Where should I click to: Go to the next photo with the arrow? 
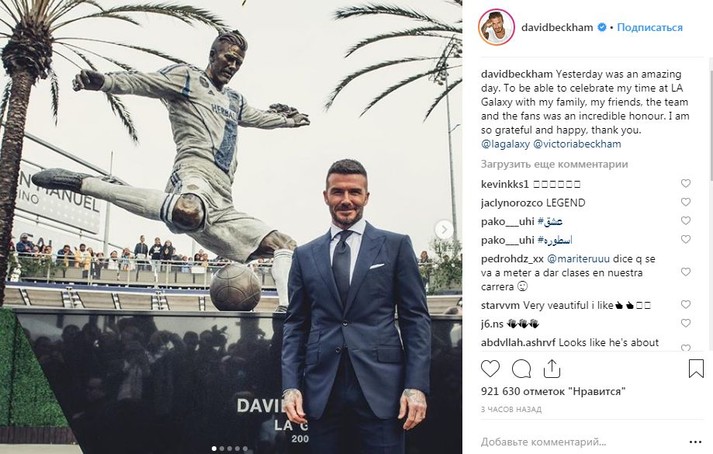click(443, 229)
